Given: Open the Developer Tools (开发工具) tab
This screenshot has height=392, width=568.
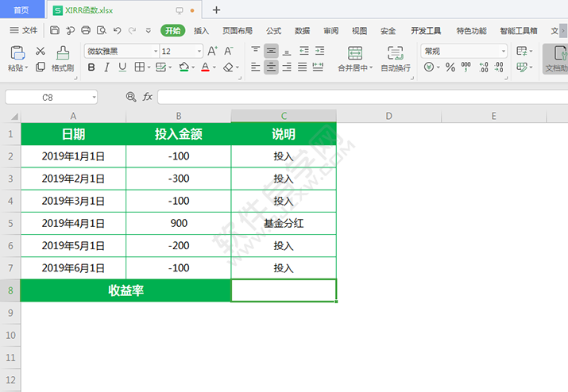Looking at the screenshot, I should coord(426,31).
